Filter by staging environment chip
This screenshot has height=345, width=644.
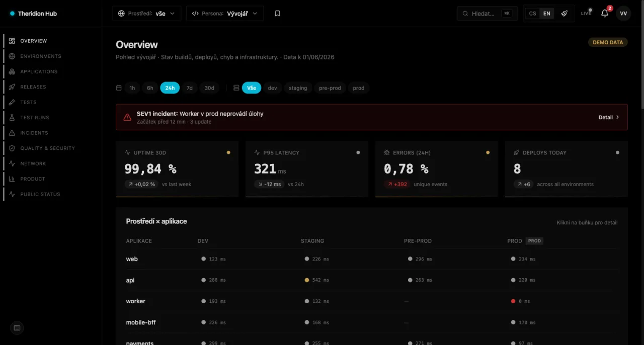[x=298, y=88]
